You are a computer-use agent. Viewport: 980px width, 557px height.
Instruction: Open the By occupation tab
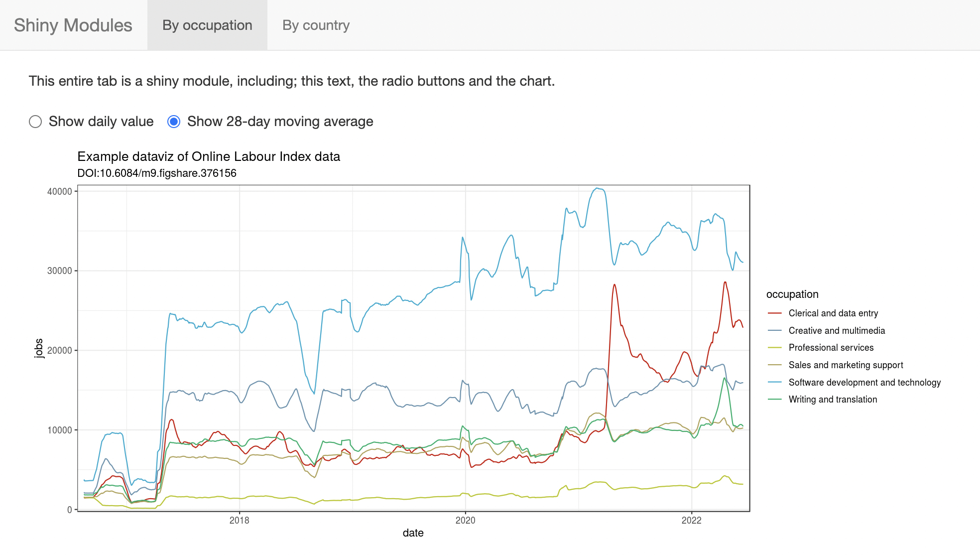click(207, 25)
